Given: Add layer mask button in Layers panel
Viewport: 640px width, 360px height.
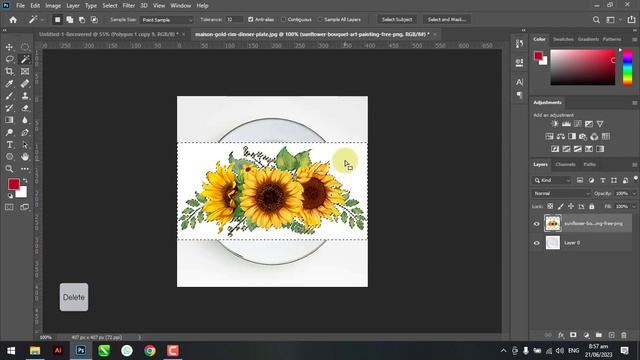Looking at the screenshot, I should pos(573,335).
